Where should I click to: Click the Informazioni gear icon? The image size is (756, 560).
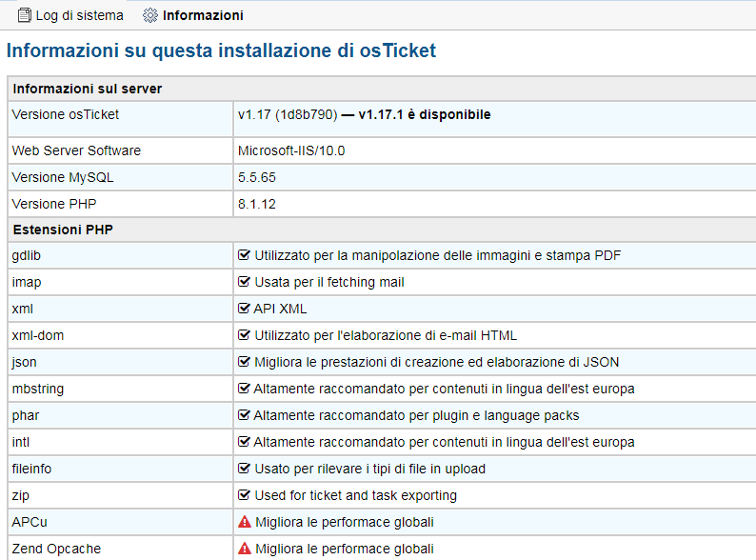[149, 15]
